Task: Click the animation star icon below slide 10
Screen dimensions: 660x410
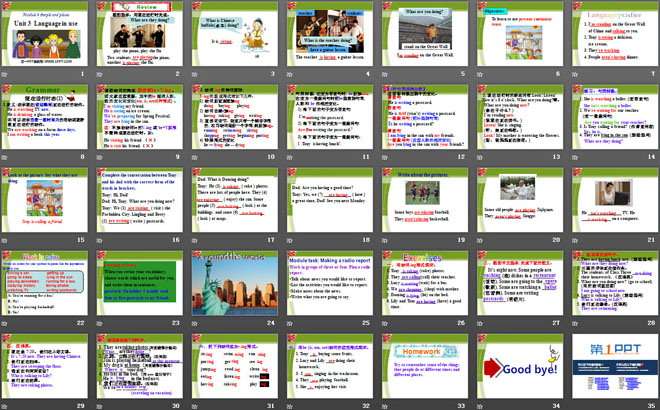Action: click(195, 157)
